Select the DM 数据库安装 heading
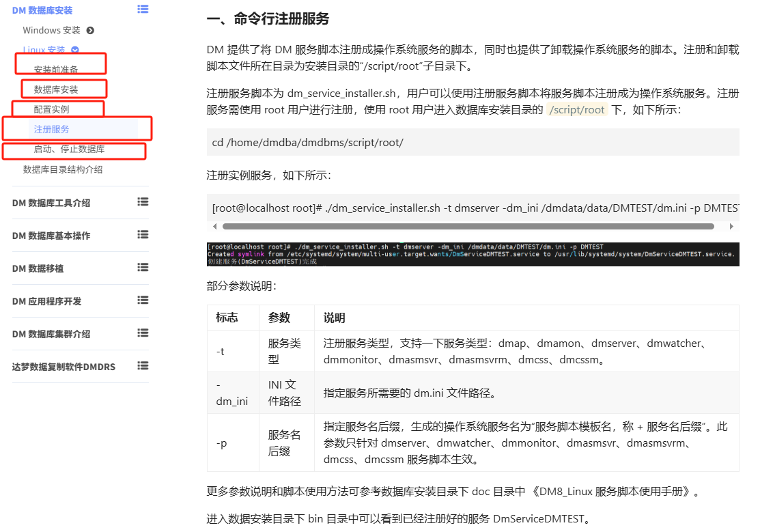The width and height of the screenshot is (760, 532). 43,10
